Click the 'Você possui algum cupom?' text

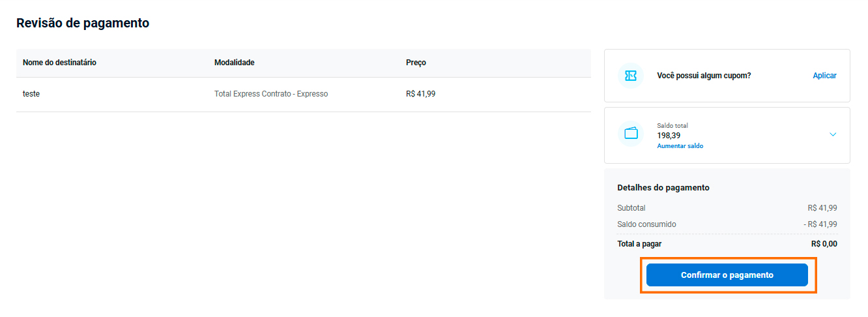click(704, 76)
